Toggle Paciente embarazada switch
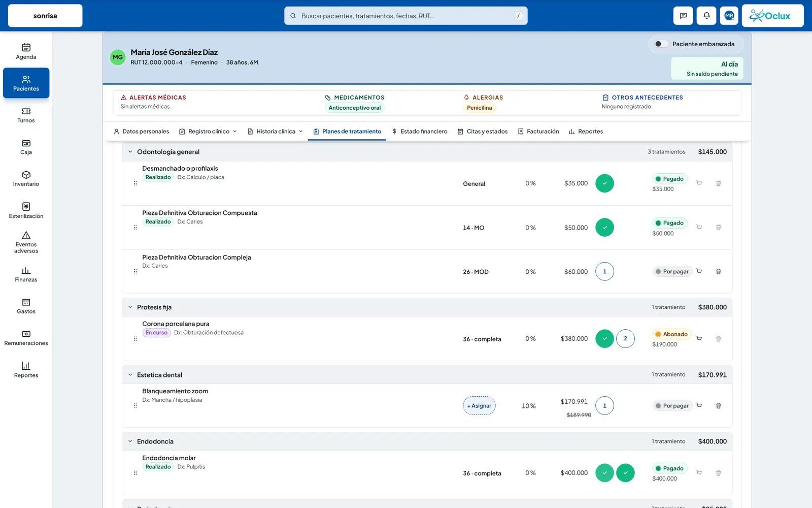Image resolution: width=812 pixels, height=508 pixels. pos(661,44)
